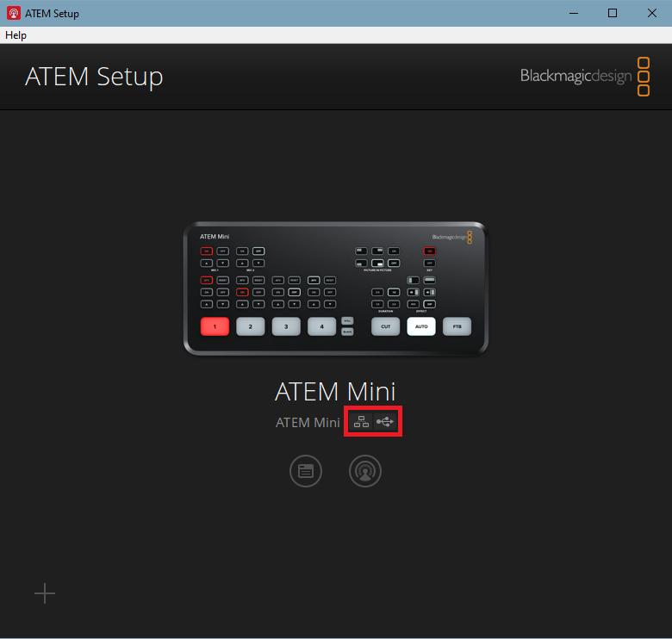
Task: Select input 2 on the ATEM Mini panel
Action: (251, 326)
